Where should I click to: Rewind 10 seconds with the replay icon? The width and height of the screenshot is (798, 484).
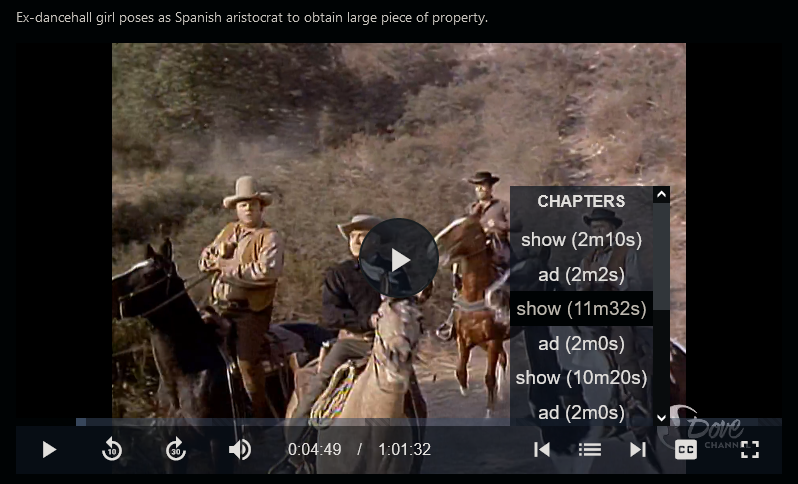pos(112,449)
